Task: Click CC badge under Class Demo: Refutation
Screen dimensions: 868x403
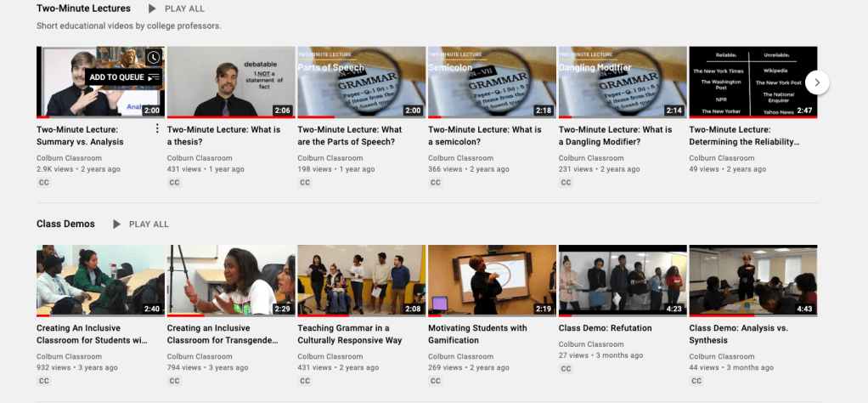Action: point(566,369)
